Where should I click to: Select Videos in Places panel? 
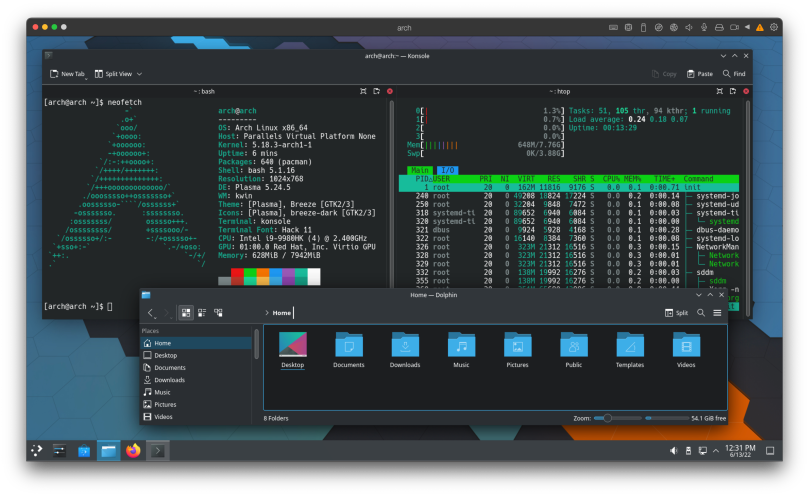click(196, 417)
